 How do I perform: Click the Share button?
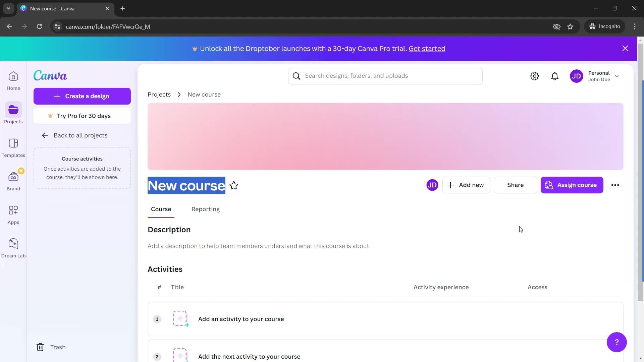pyautogui.click(x=515, y=185)
